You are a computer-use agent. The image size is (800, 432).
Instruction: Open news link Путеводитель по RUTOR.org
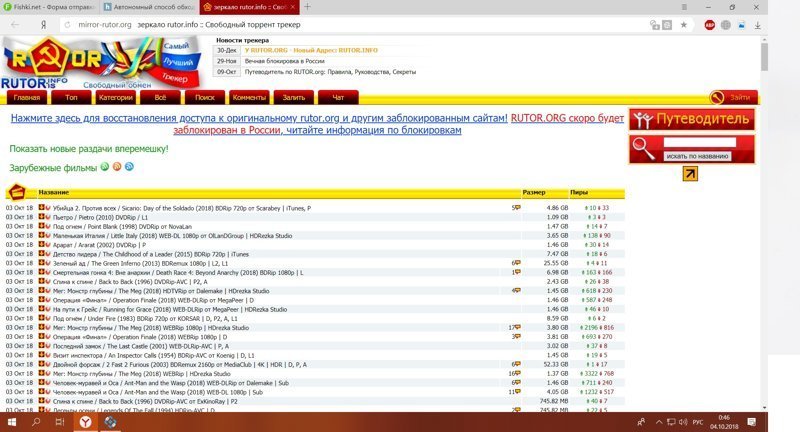click(x=330, y=72)
